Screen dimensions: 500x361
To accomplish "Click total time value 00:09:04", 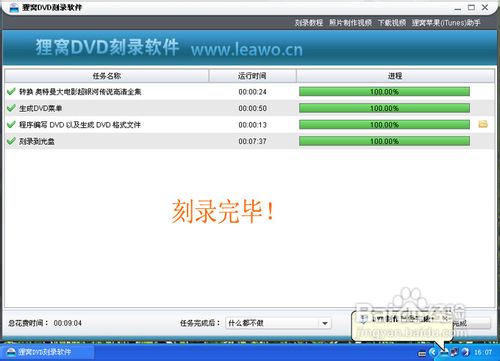I will point(68,323).
